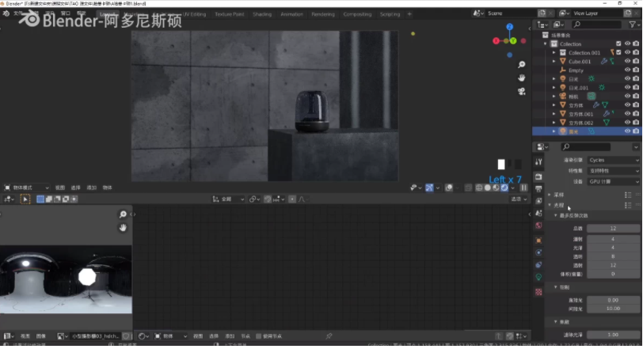Click the indirect light clamp 10.00 field

(x=613, y=309)
